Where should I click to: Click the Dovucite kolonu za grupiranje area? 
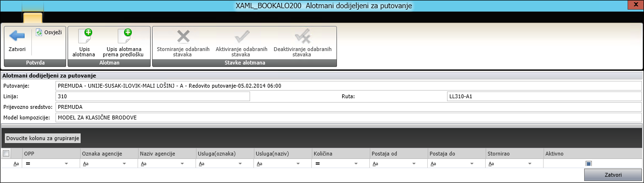pyautogui.click(x=42, y=138)
